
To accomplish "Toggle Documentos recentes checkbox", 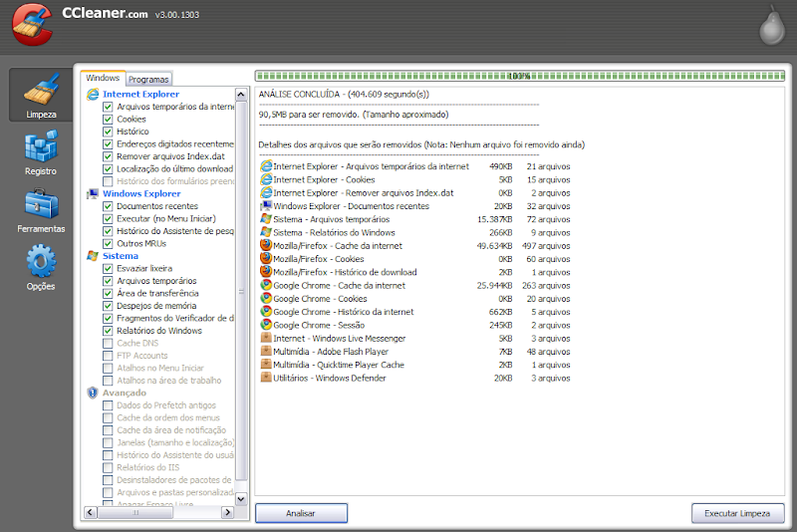I will coord(108,206).
